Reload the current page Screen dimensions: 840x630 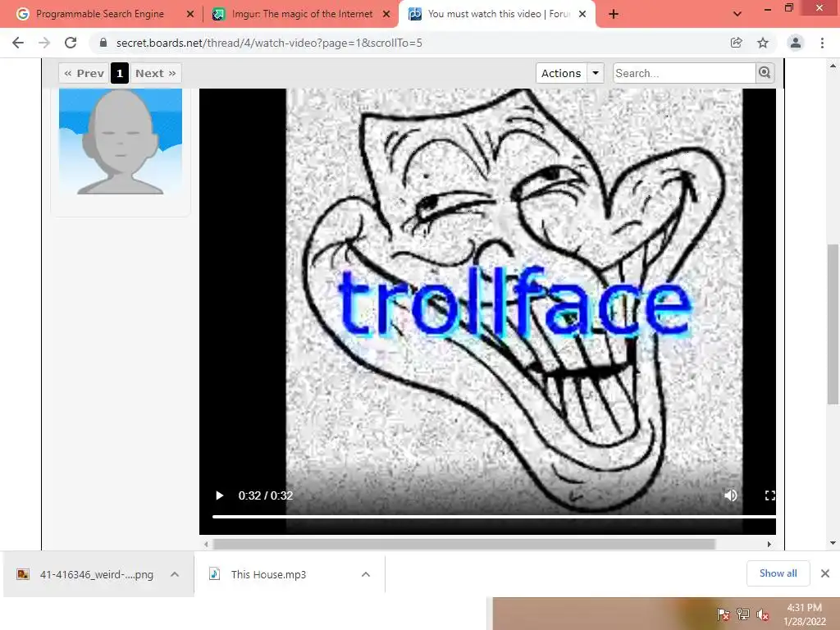click(71, 43)
